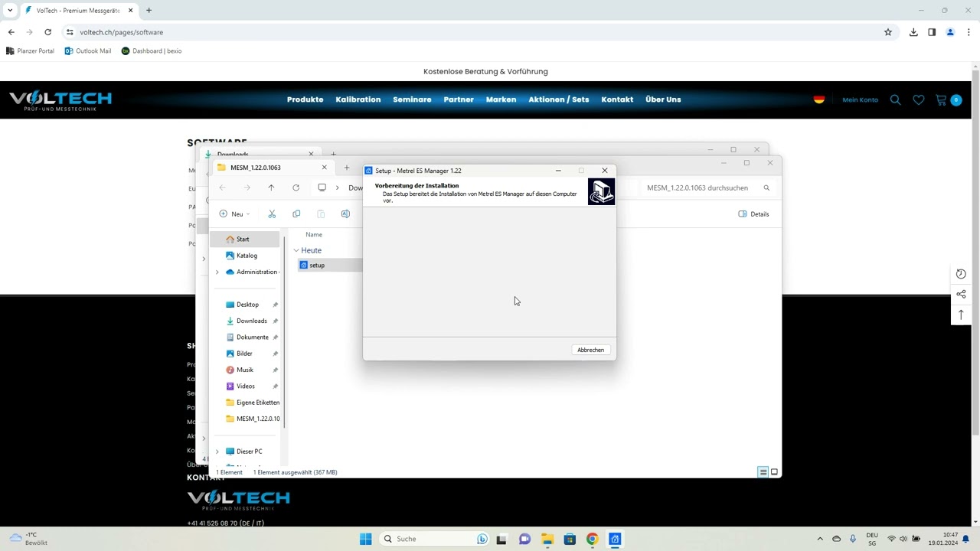Open the Über Uns page link
The image size is (980, 551).
(x=663, y=99)
